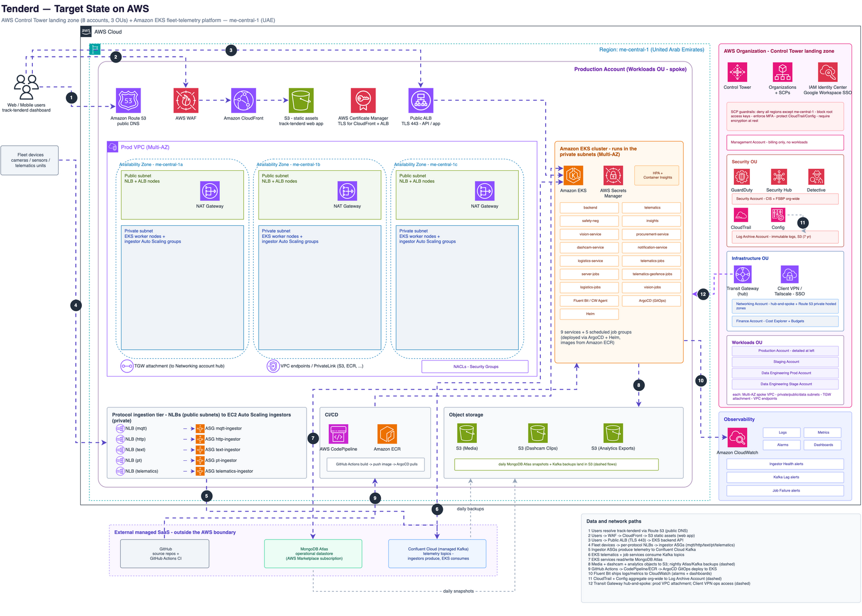Click the S3 (Analytics Exports) bucket icon
Image resolution: width=862 pixels, height=616 pixels.
613,433
